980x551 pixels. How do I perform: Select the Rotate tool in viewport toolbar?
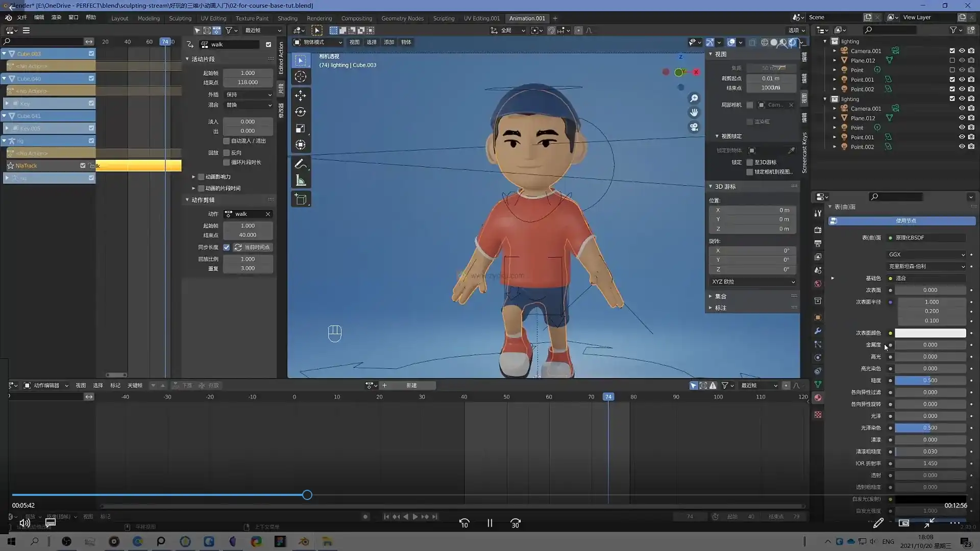tap(301, 112)
